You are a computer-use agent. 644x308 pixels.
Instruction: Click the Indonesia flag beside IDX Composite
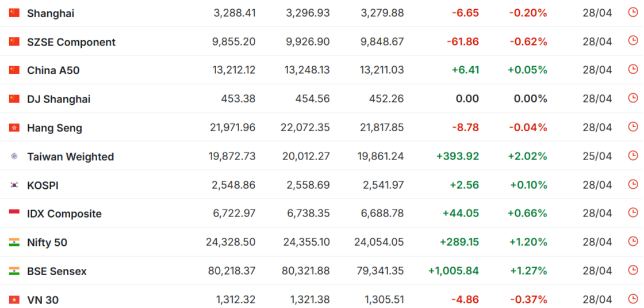click(x=14, y=214)
